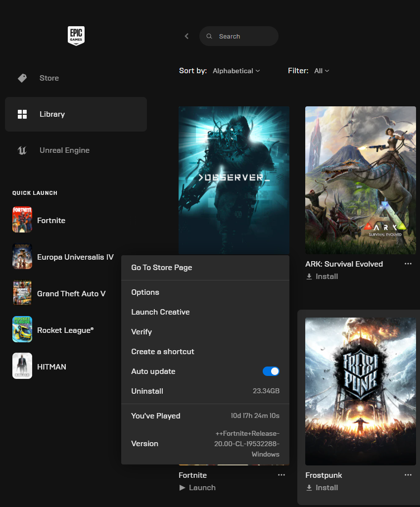This screenshot has height=507, width=420.
Task: Click HITMAN quick launch icon
Action: tap(22, 366)
